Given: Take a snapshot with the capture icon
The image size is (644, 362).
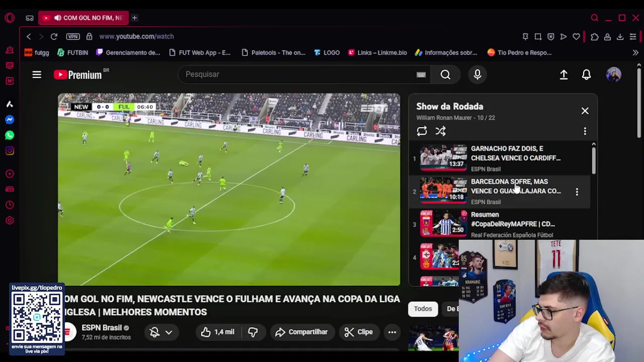Looking at the screenshot, I should tap(538, 36).
